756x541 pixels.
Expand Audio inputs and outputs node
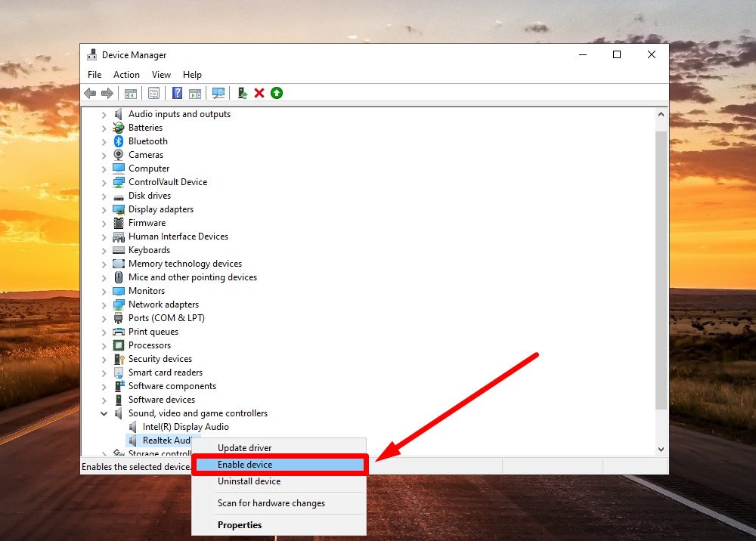104,115
